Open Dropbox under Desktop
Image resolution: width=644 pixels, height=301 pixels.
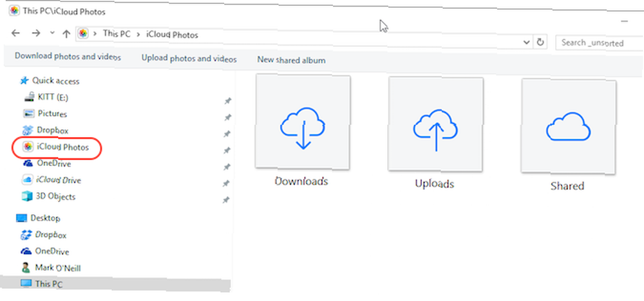pyautogui.click(x=50, y=235)
